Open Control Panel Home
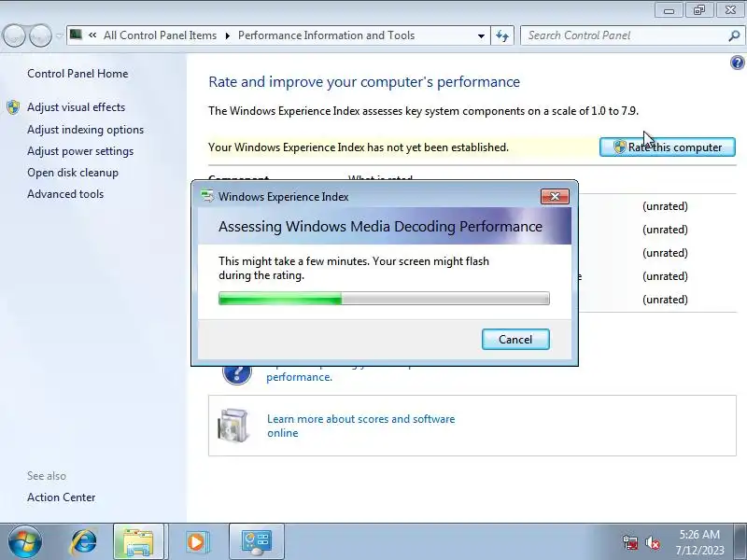This screenshot has height=560, width=747. coord(78,74)
